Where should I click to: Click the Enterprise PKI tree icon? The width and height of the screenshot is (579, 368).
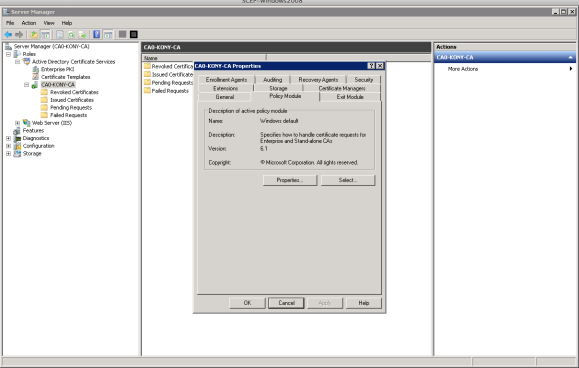click(35, 69)
